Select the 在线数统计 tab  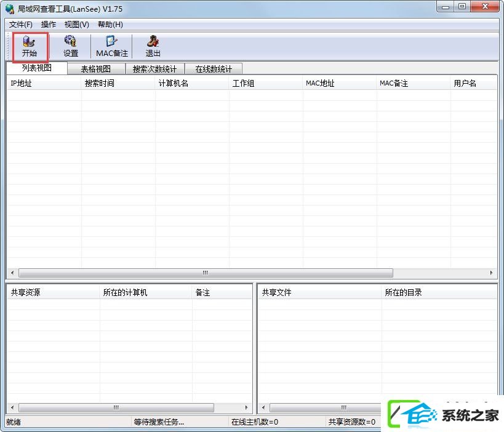pos(214,69)
